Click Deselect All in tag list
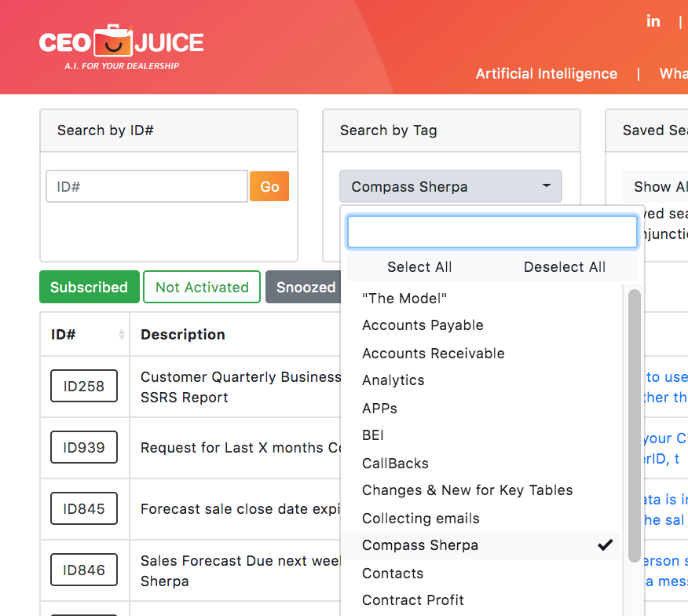 pyautogui.click(x=564, y=267)
